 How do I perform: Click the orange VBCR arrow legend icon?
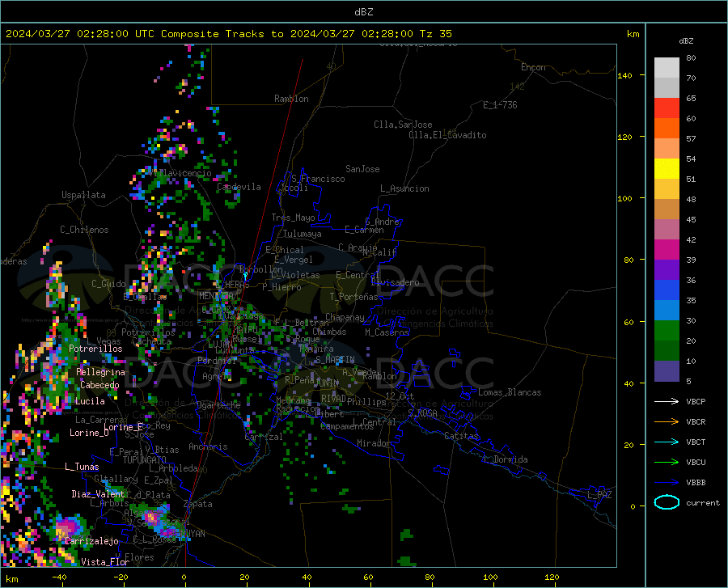tap(667, 422)
